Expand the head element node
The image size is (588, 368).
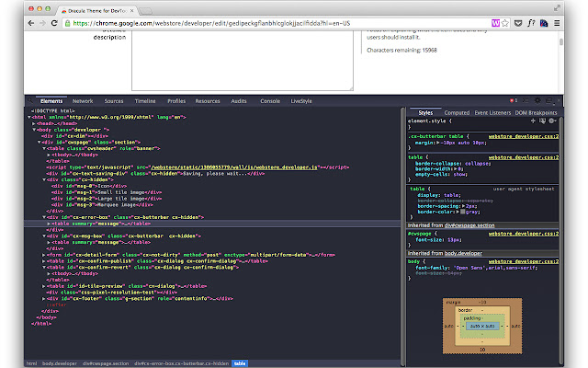(x=34, y=124)
